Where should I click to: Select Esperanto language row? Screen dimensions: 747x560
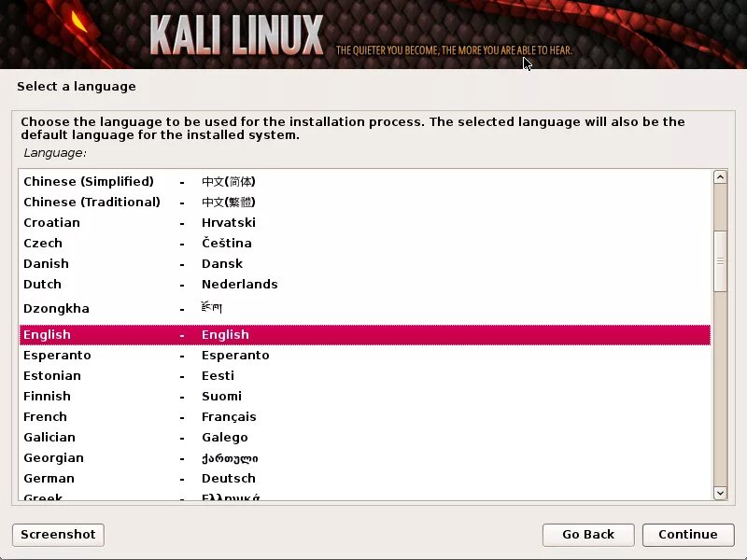point(365,356)
